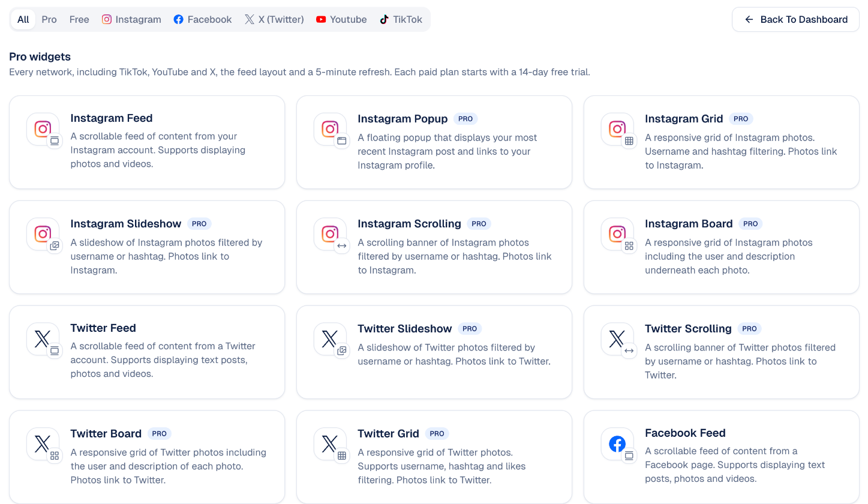868x504 pixels.
Task: Open the Twitter Board widget card
Action: 147,457
